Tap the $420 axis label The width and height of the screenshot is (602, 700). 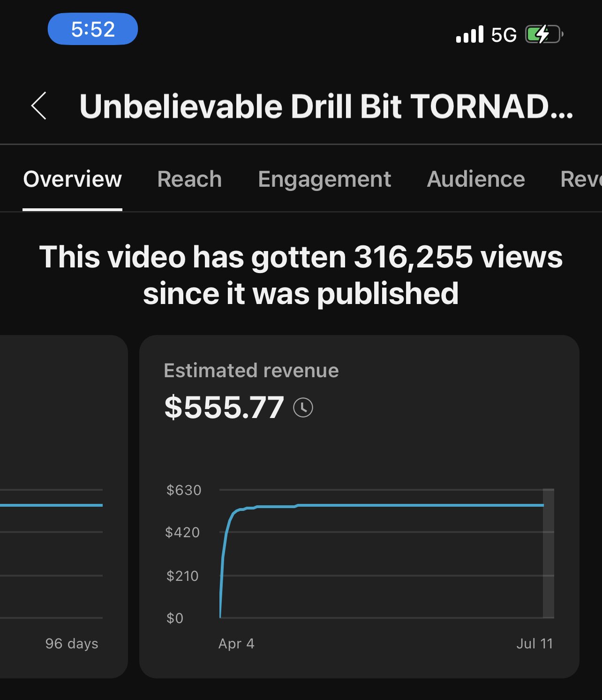(183, 533)
